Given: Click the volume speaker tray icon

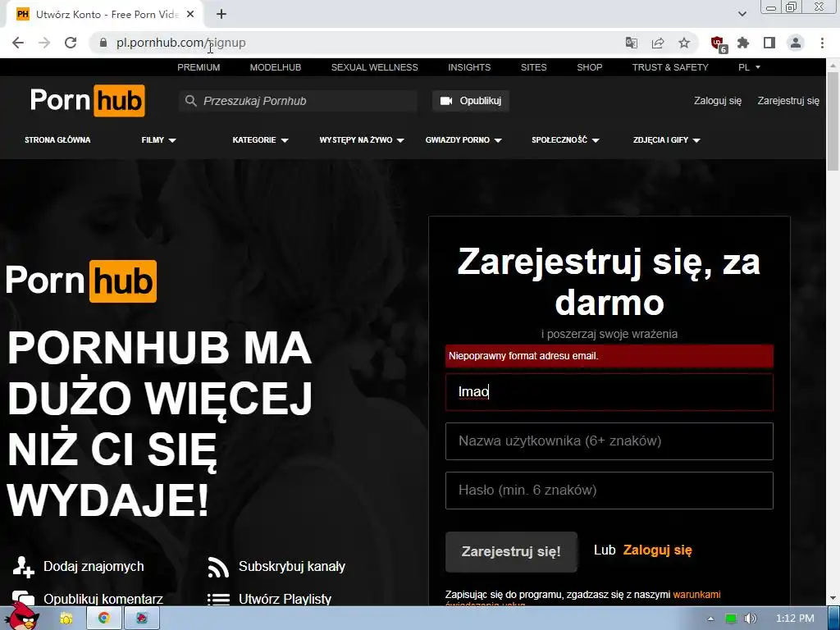Looking at the screenshot, I should [x=750, y=619].
